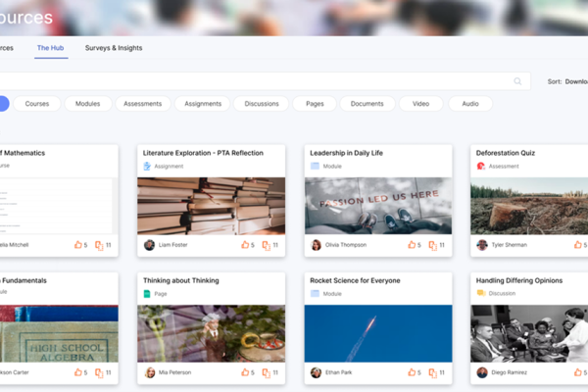Open thumbnail on Thinking about Thinking card
The height and width of the screenshot is (392, 588).
[x=211, y=333]
